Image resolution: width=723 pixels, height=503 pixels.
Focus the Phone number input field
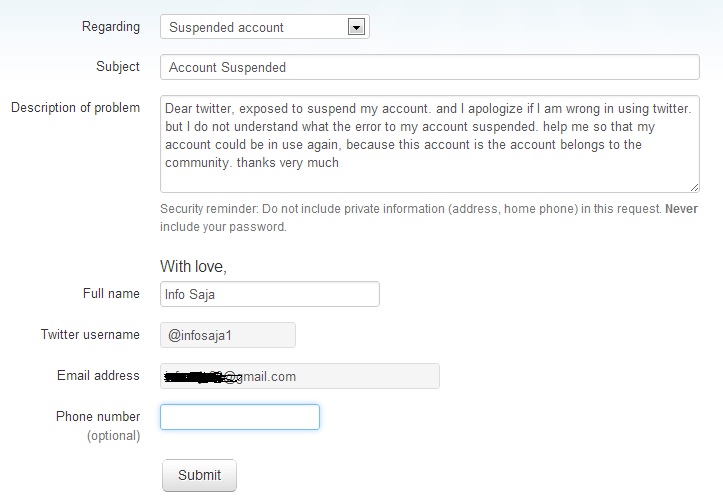tap(240, 417)
